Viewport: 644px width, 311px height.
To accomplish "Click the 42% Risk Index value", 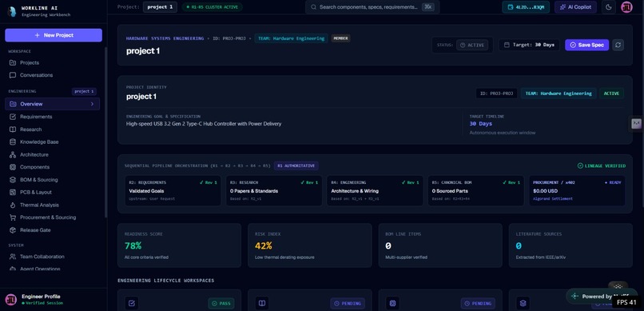I will pos(263,245).
